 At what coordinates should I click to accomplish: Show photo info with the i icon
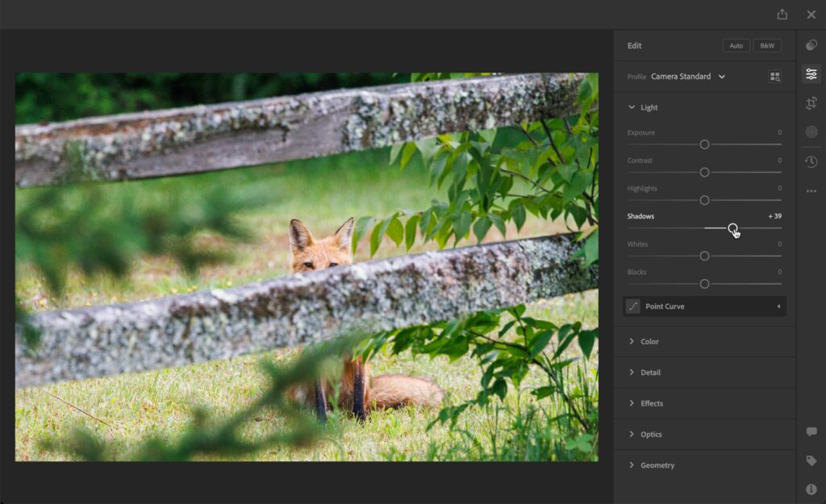click(811, 489)
